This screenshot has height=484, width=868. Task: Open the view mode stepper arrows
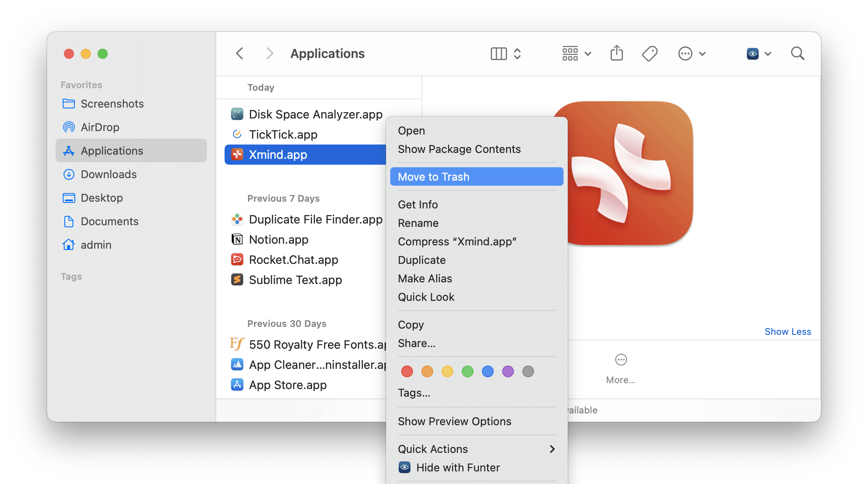(x=517, y=54)
